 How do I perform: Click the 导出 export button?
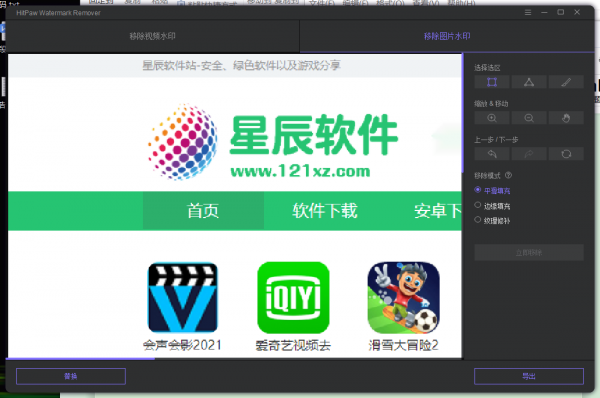click(x=529, y=376)
